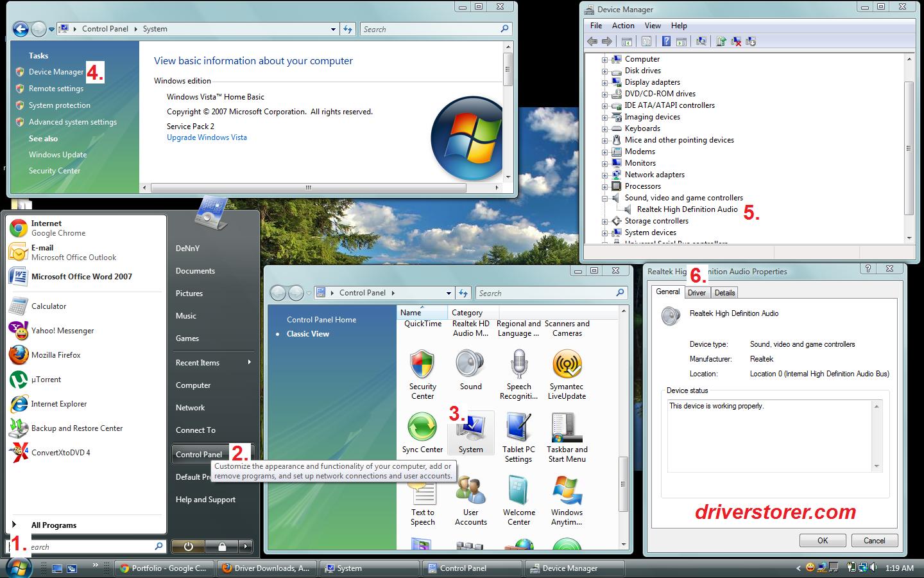Click the Windows Start orb
This screenshot has height=578, width=924.
pos(18,568)
